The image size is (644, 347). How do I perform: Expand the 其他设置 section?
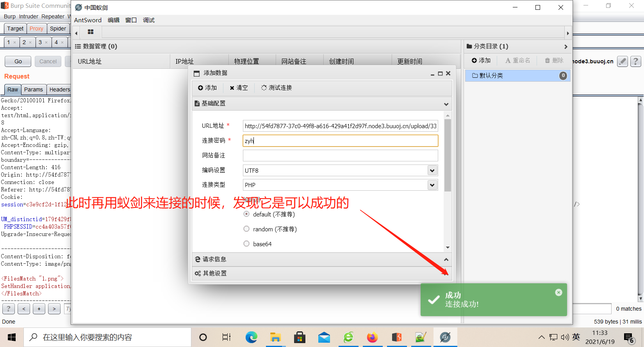pos(322,274)
